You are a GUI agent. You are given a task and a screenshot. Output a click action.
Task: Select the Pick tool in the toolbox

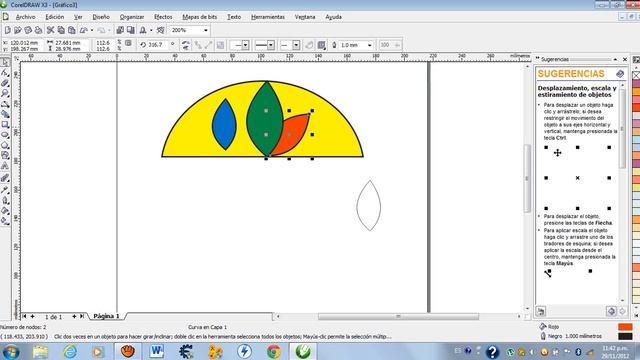click(x=5, y=62)
